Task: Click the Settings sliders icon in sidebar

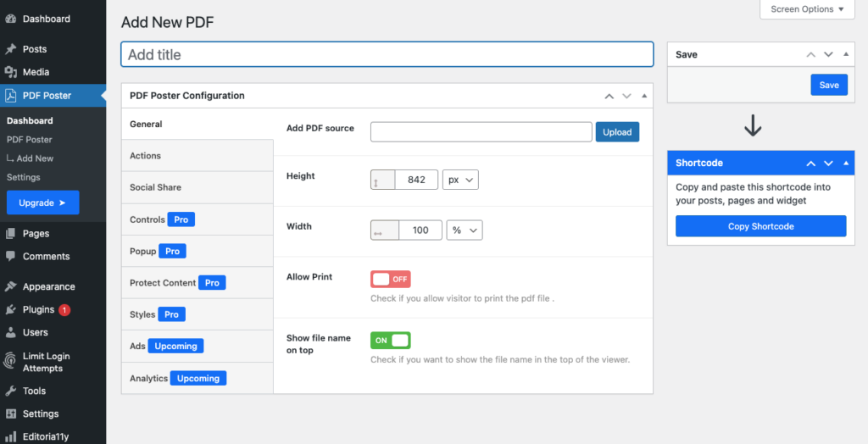Action: click(10, 413)
